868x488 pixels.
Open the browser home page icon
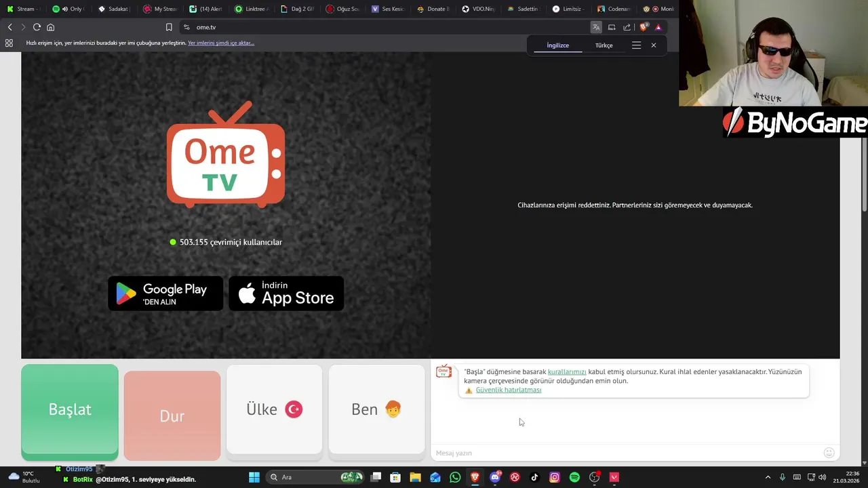(x=50, y=27)
